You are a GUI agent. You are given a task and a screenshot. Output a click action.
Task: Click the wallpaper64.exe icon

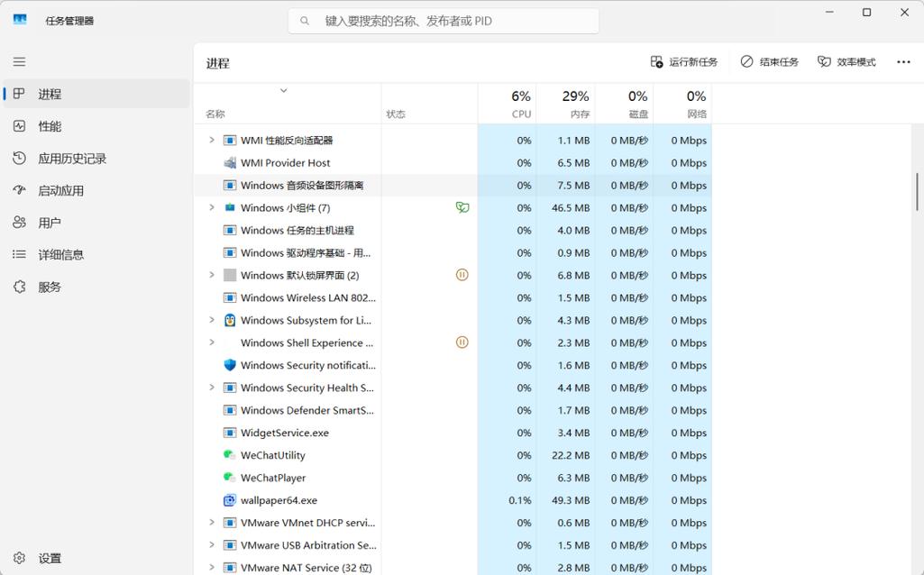230,500
